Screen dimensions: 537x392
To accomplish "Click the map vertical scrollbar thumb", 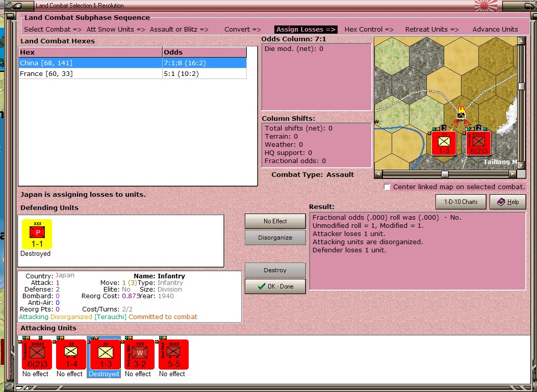I will pos(521,86).
